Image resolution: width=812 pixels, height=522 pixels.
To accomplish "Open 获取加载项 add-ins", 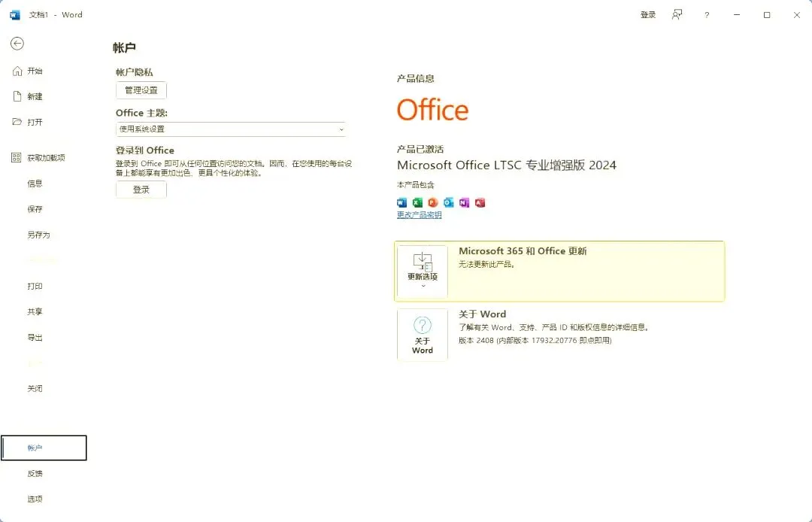I will coord(44,157).
